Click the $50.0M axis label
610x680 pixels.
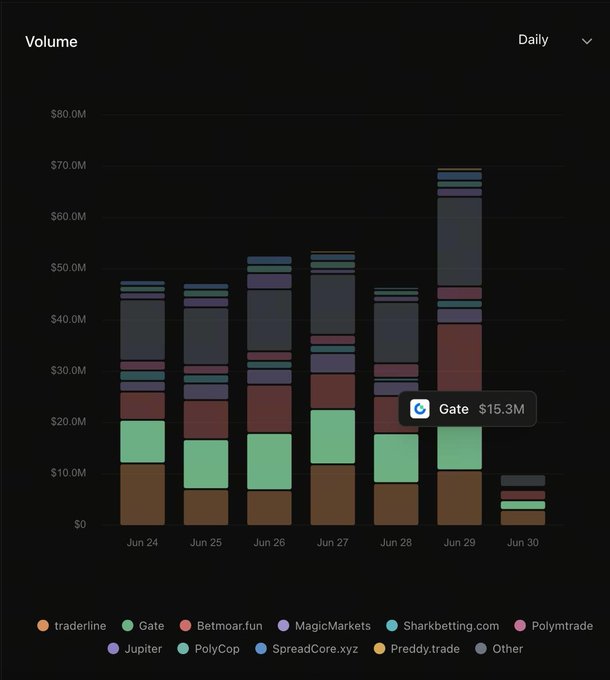coord(68,268)
